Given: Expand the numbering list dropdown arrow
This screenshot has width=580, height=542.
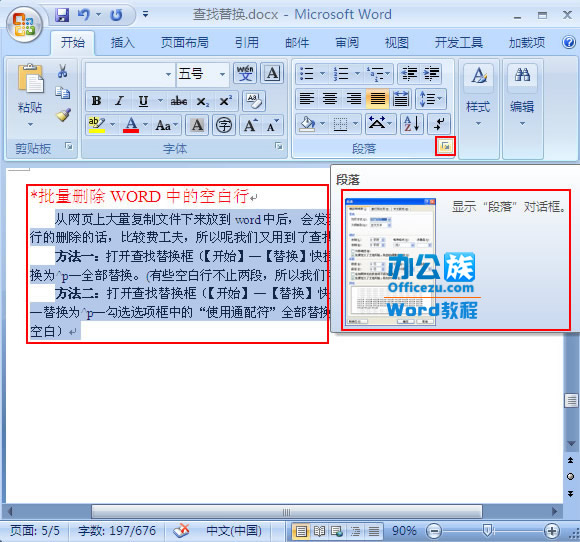Looking at the screenshot, I should [x=357, y=73].
